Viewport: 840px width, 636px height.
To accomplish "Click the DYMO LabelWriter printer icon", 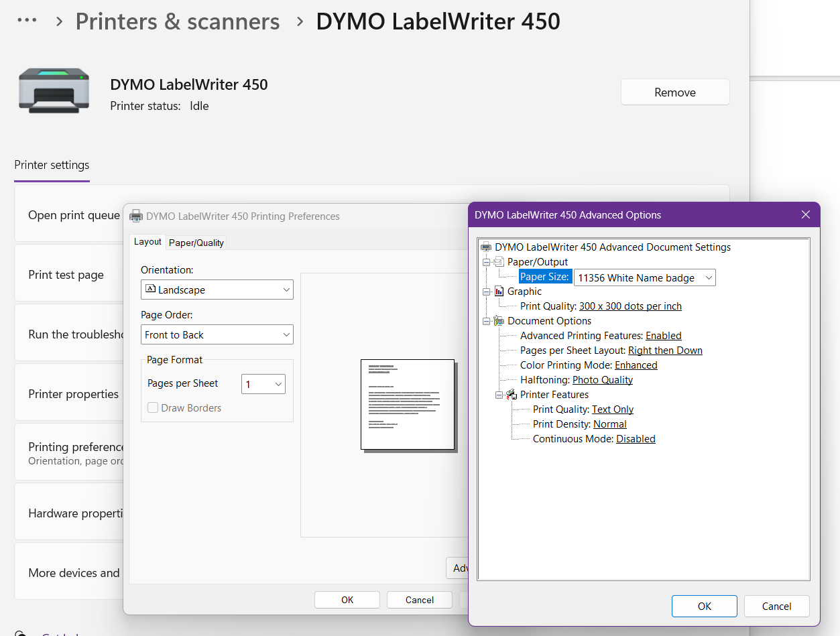I will tap(54, 90).
